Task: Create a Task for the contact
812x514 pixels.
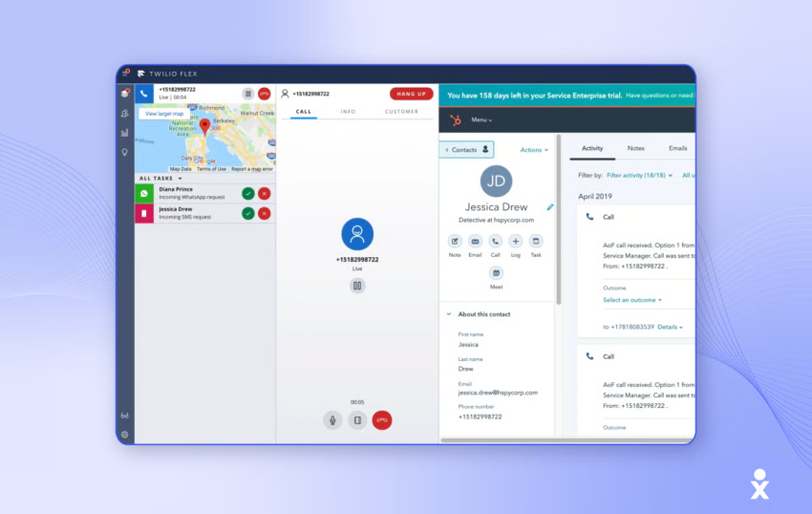Action: [x=536, y=242]
